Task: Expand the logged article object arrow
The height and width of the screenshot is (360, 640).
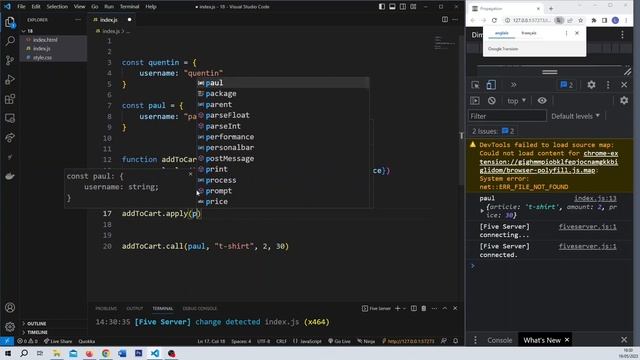Action: point(482,211)
